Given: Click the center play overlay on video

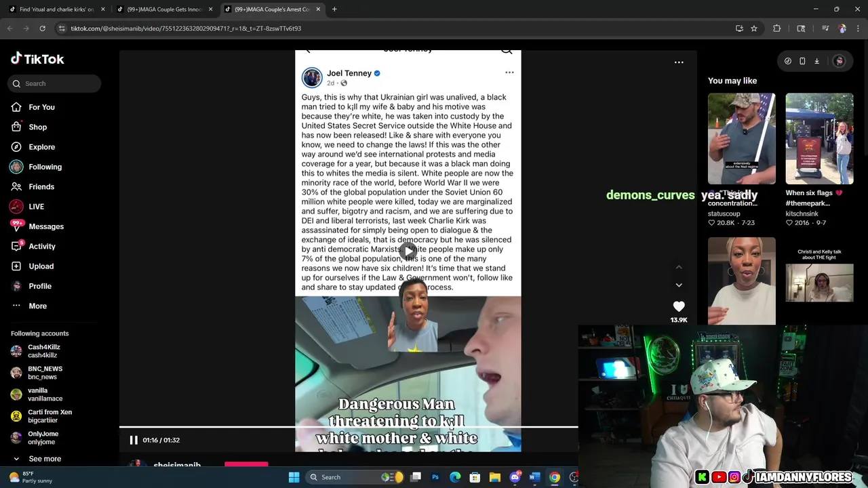Looking at the screenshot, I should 408,251.
